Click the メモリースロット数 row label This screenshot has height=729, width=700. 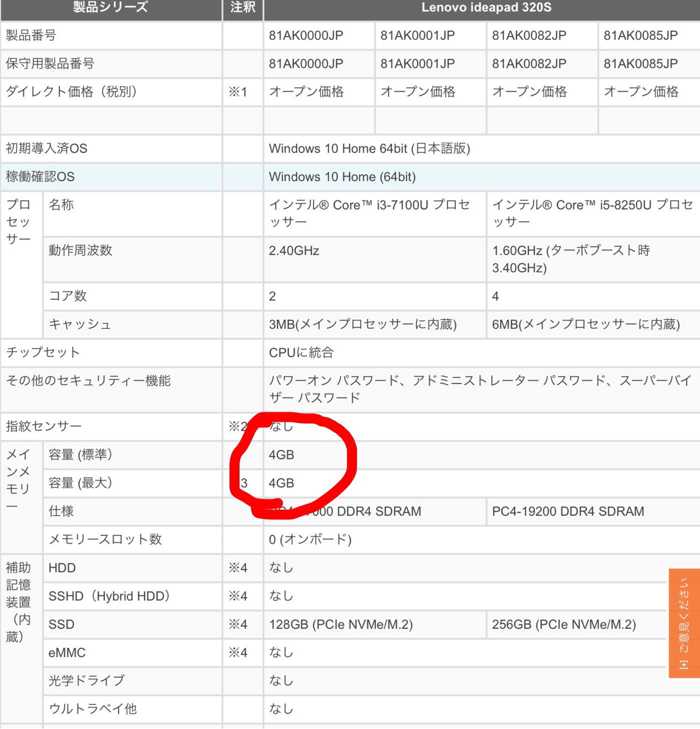tap(105, 539)
